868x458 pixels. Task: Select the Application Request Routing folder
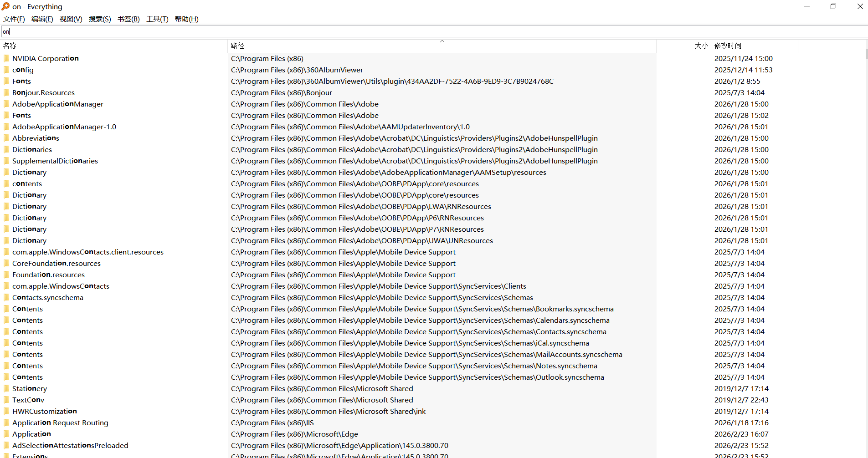60,422
